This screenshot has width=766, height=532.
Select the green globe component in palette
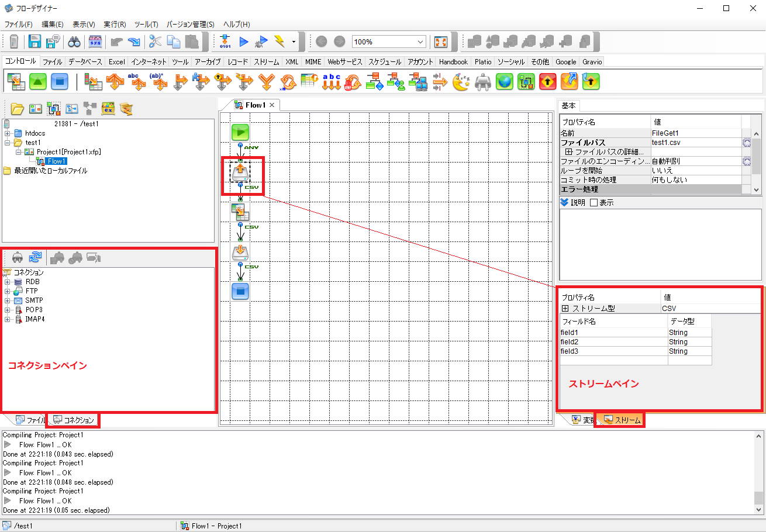coord(504,81)
